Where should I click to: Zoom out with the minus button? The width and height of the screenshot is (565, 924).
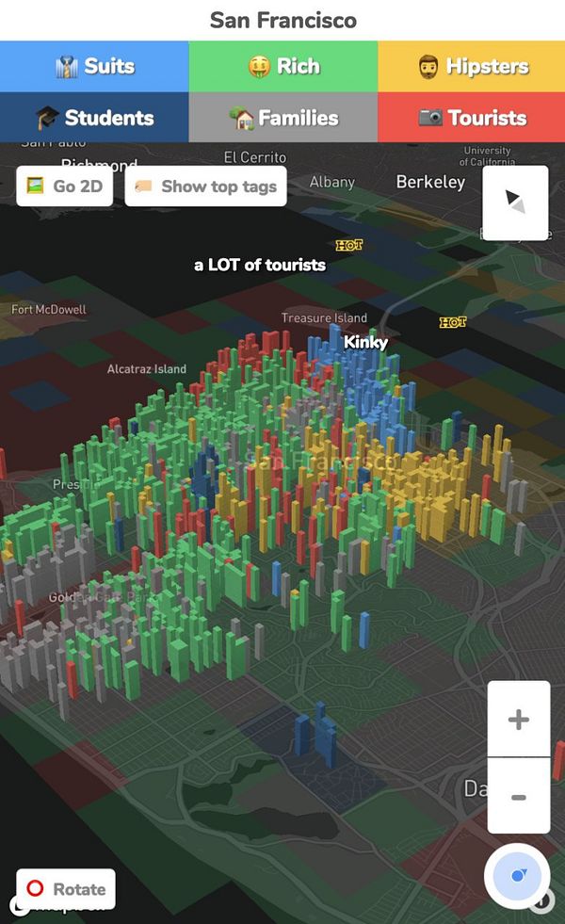click(519, 796)
